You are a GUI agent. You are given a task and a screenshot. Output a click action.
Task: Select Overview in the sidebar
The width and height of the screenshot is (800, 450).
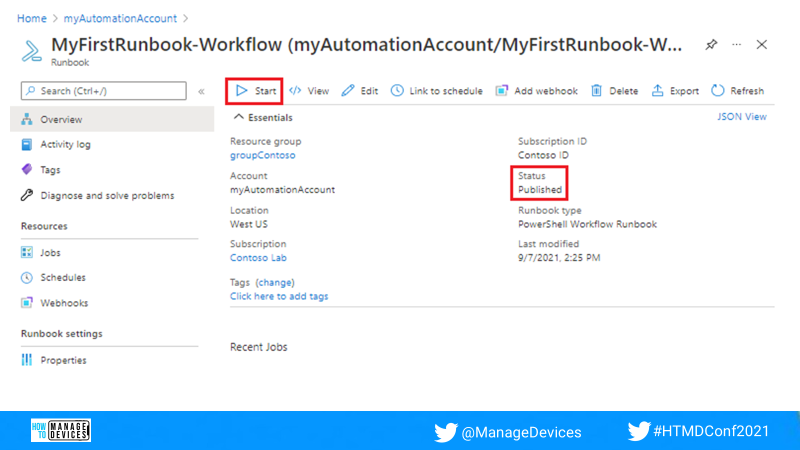(112, 119)
